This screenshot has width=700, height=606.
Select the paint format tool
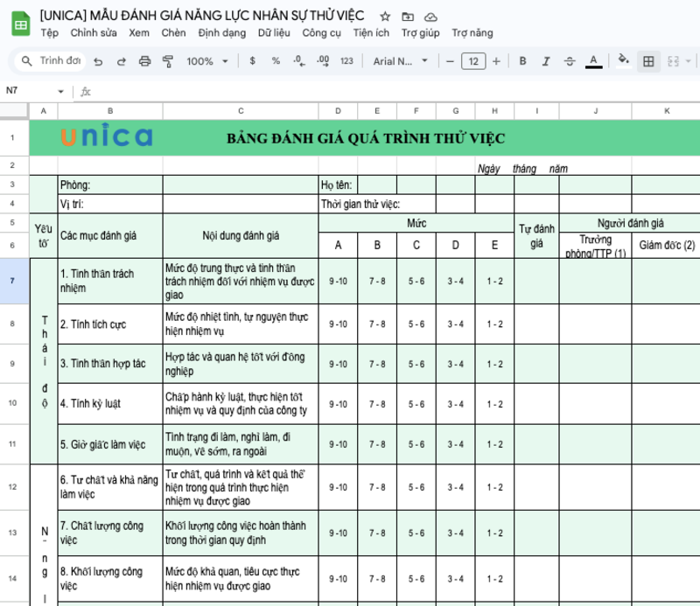point(168,61)
